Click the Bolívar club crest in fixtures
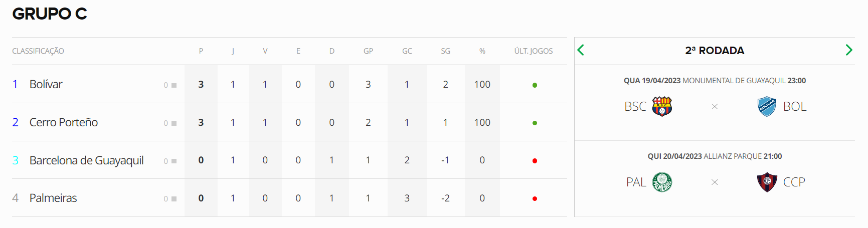Screen dimensions: 868x228 [767, 106]
